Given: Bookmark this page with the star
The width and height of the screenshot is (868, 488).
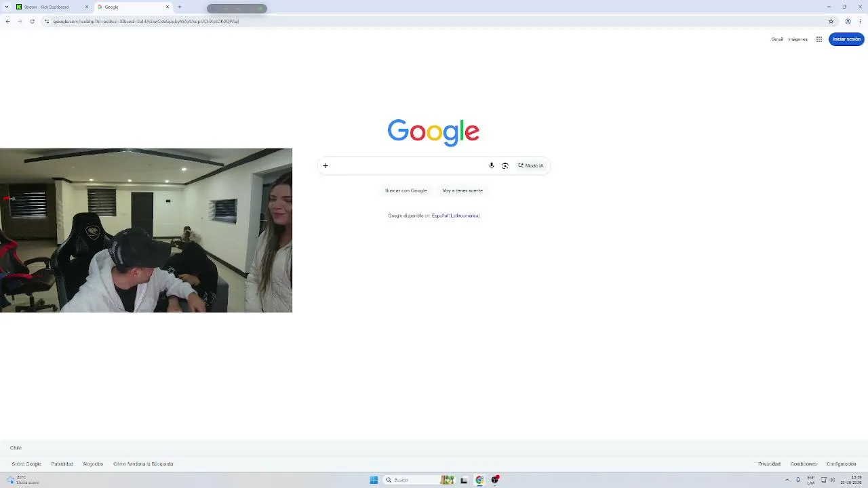Looking at the screenshot, I should coord(831,21).
